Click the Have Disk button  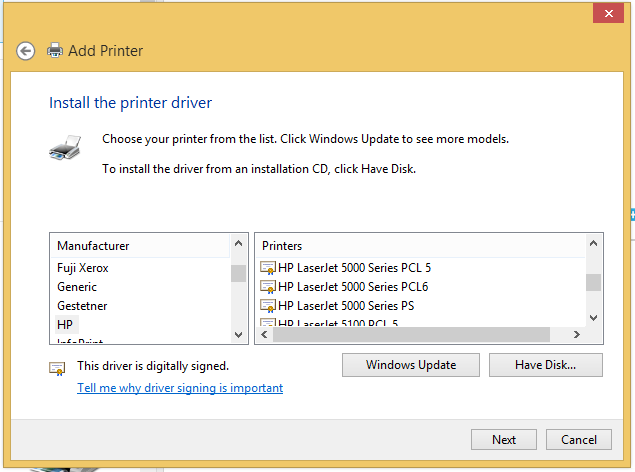tap(545, 365)
